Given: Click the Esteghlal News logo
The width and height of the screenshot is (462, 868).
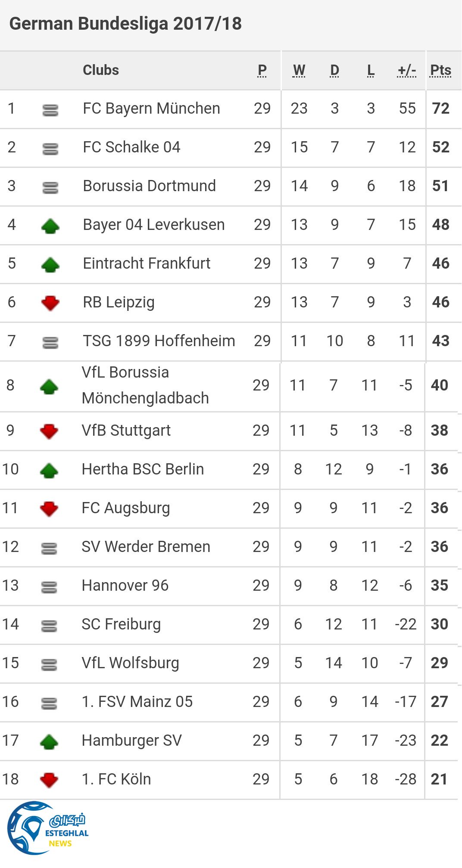Looking at the screenshot, I should point(47,828).
